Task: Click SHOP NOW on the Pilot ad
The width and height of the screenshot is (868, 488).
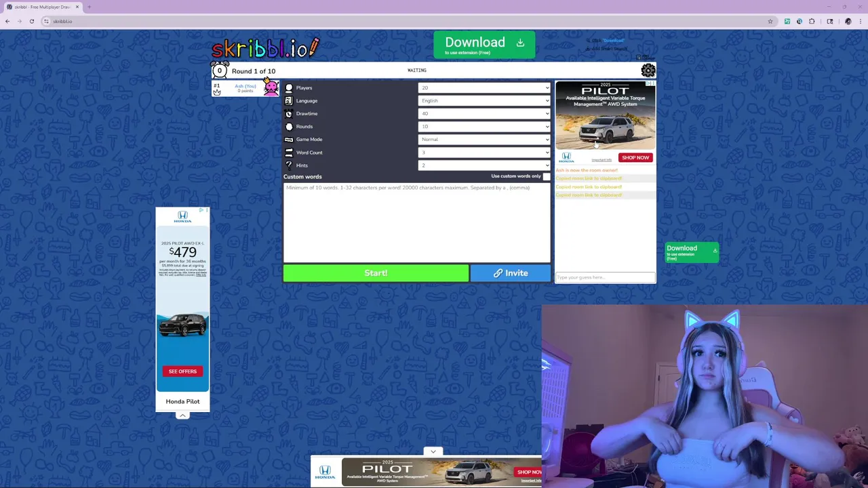Action: 635,157
